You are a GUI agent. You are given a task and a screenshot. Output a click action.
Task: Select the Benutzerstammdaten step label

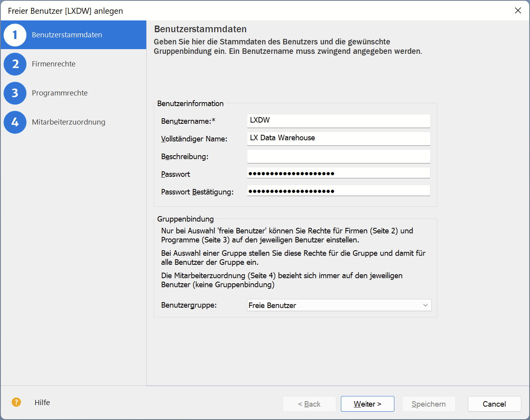coord(67,35)
